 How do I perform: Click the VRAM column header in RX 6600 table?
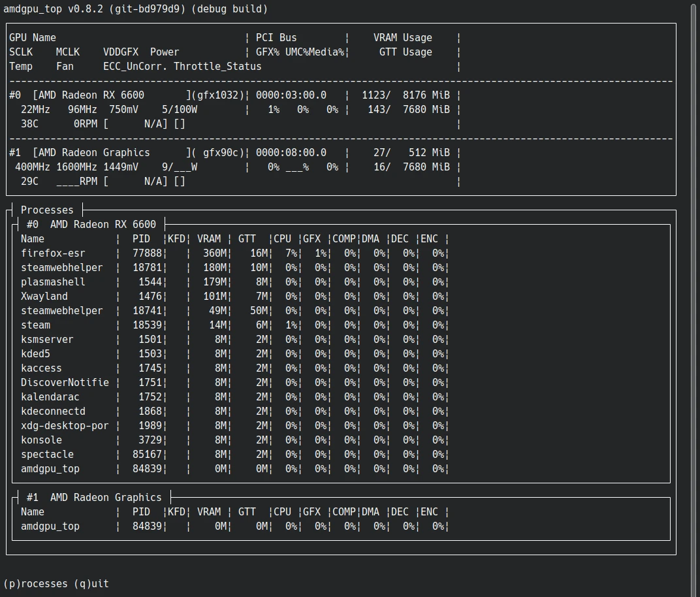pos(209,239)
